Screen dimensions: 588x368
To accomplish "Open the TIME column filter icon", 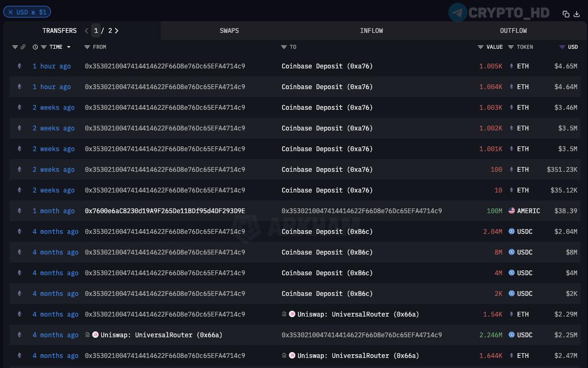I will click(x=43, y=47).
